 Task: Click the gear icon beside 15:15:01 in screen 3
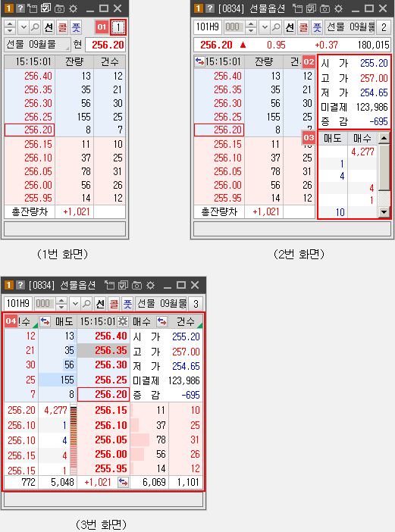coord(123,321)
